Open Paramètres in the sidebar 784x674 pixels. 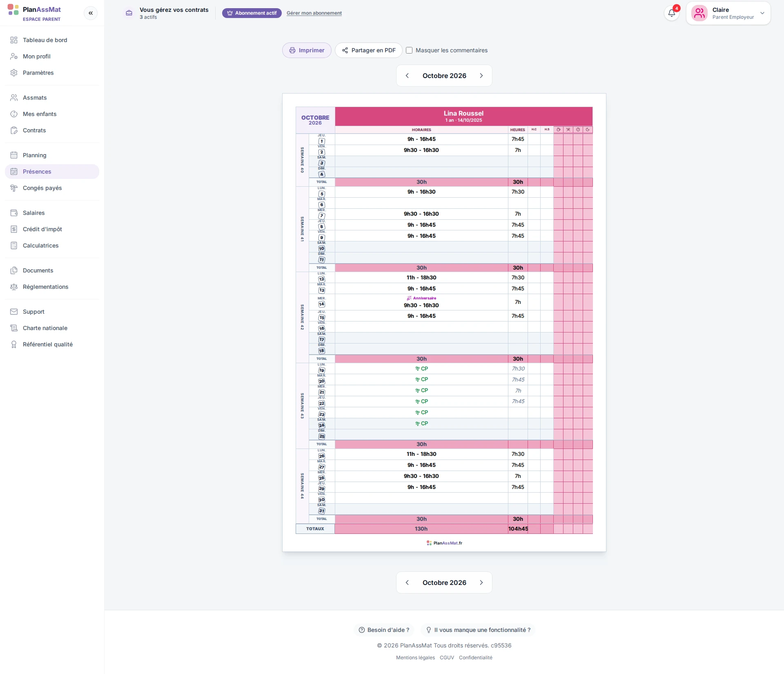pos(52,73)
